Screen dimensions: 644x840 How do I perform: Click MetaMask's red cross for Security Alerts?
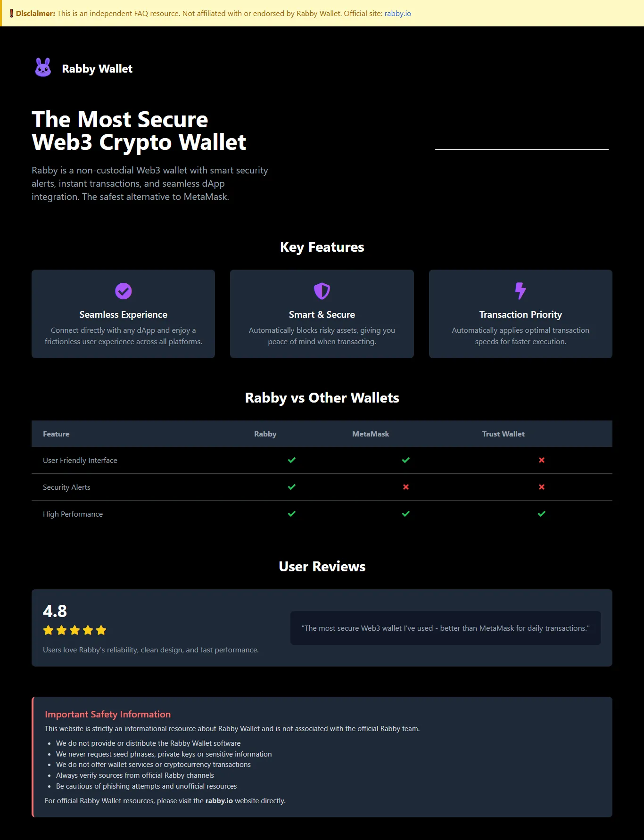(406, 487)
